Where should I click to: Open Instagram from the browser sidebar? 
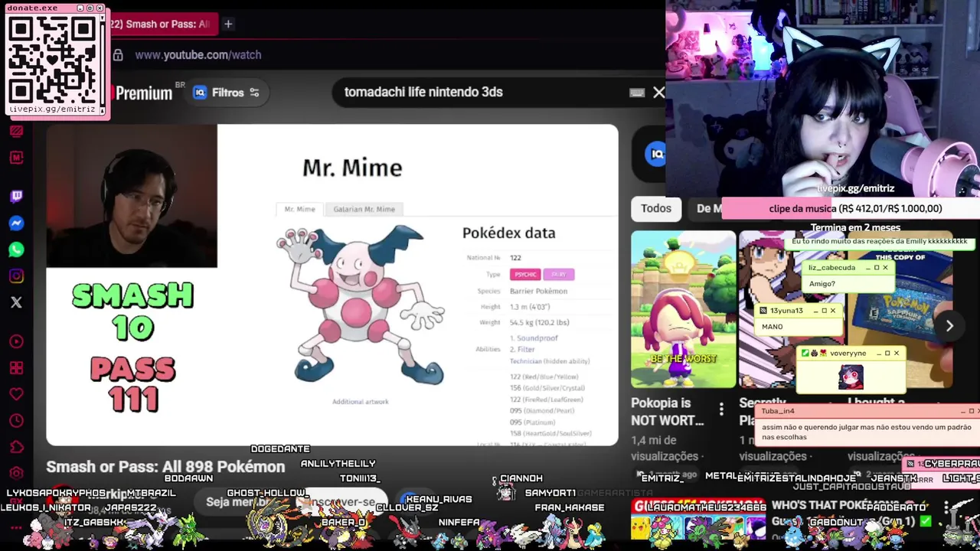click(x=16, y=276)
